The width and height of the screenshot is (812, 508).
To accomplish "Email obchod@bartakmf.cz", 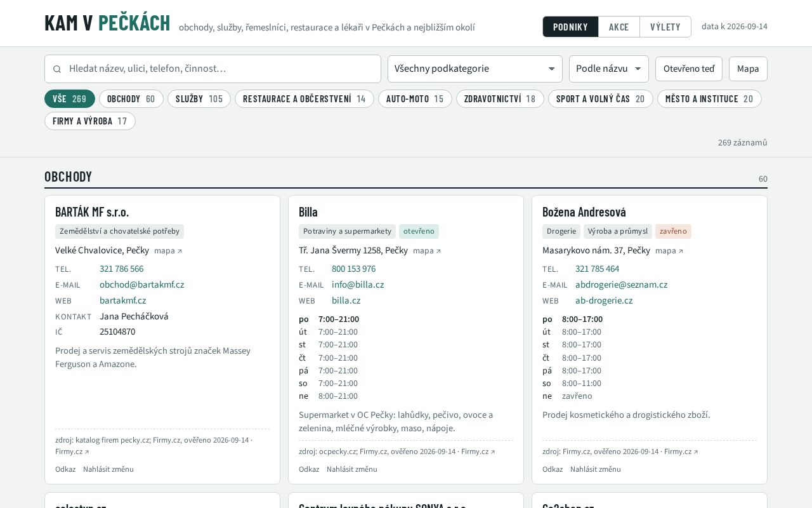I will tap(141, 284).
